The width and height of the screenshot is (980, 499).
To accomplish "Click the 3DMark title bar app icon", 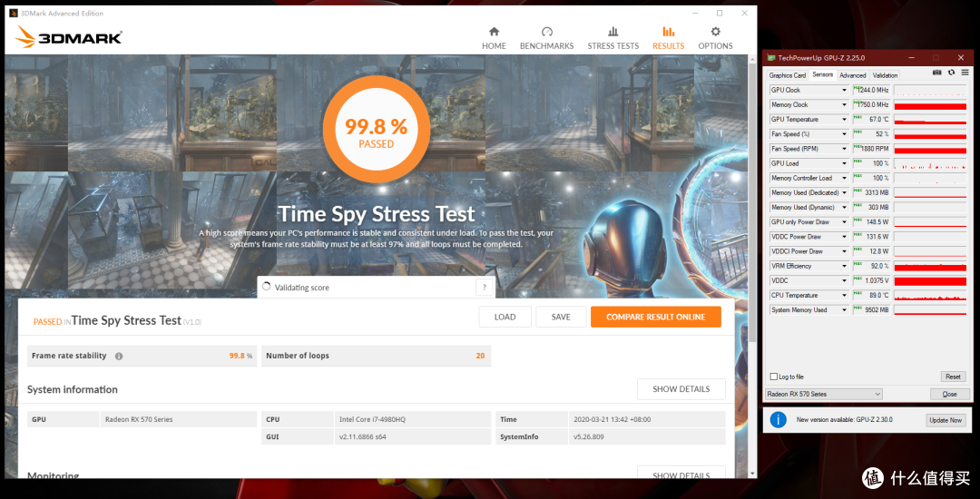I will point(14,13).
